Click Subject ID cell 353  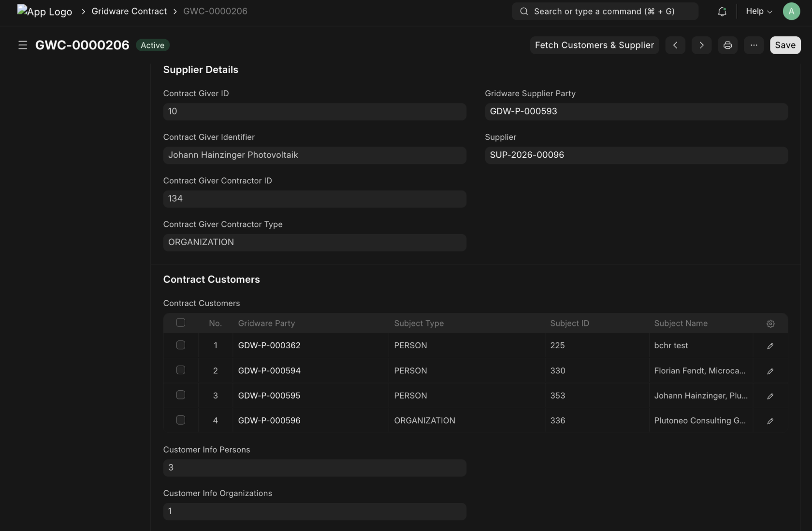[x=597, y=396]
